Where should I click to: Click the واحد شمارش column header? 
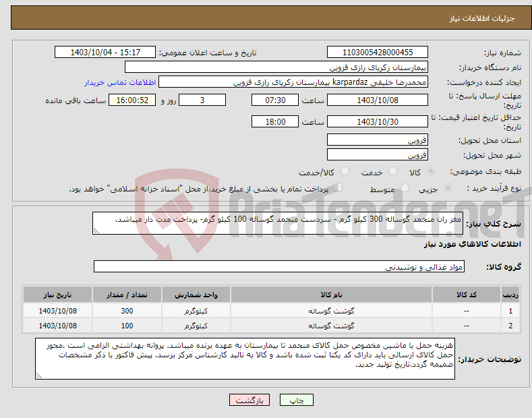(x=196, y=295)
